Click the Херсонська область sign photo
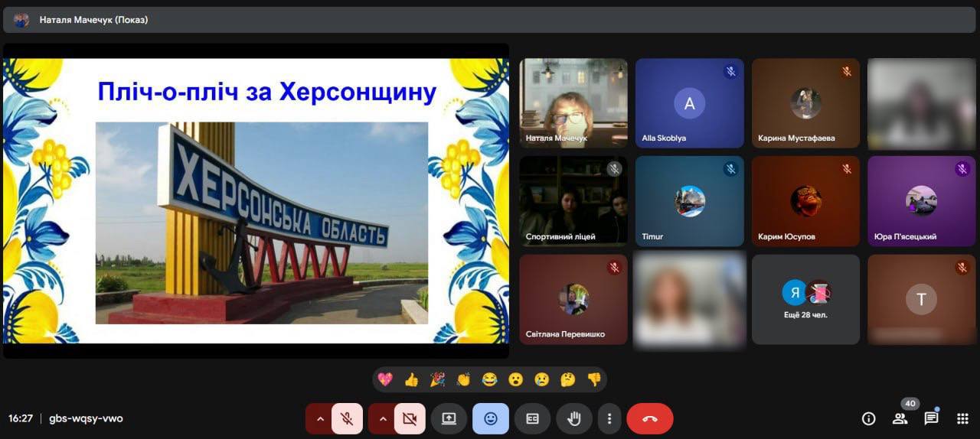This screenshot has width=980, height=439. (262, 223)
